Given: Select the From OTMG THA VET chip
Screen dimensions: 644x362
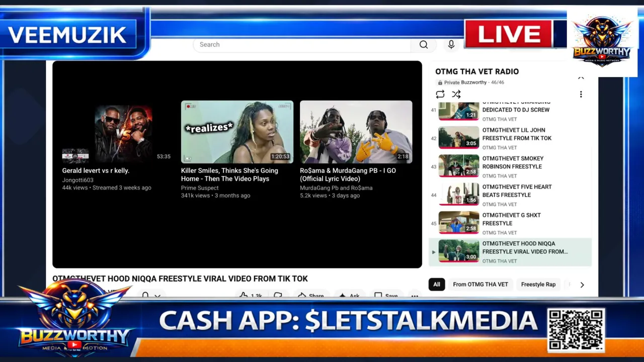Looking at the screenshot, I should click(x=480, y=285).
